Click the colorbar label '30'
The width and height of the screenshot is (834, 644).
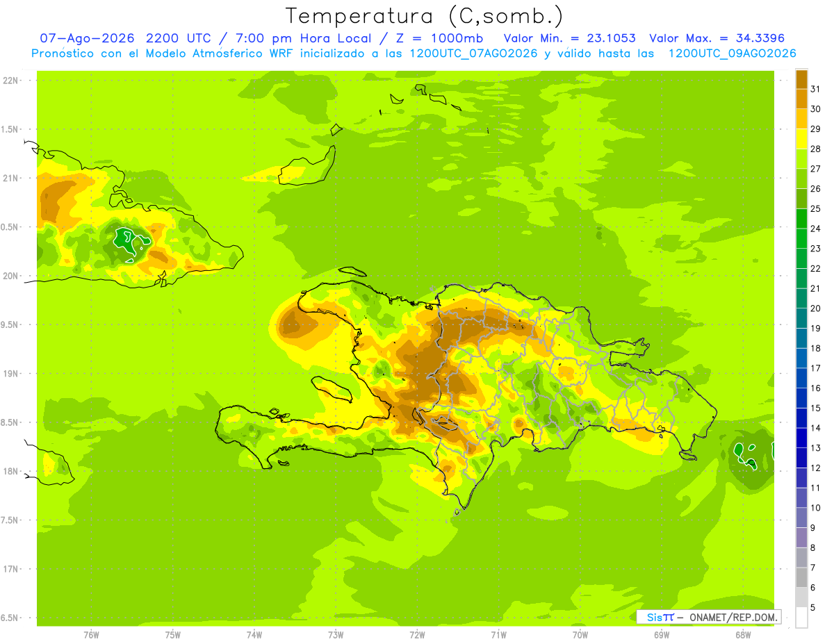[816, 109]
